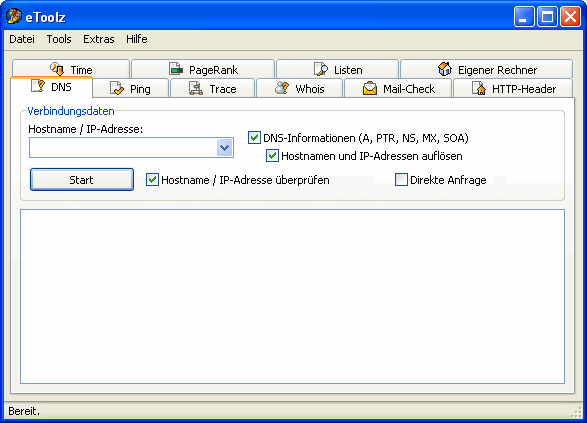Open the Extras menu

[98, 39]
